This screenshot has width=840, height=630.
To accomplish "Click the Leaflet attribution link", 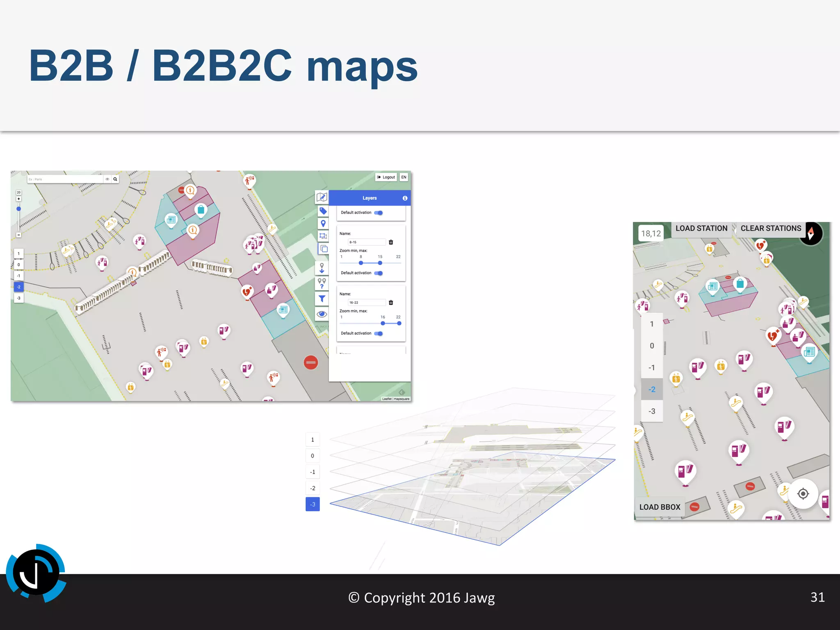I will click(387, 399).
